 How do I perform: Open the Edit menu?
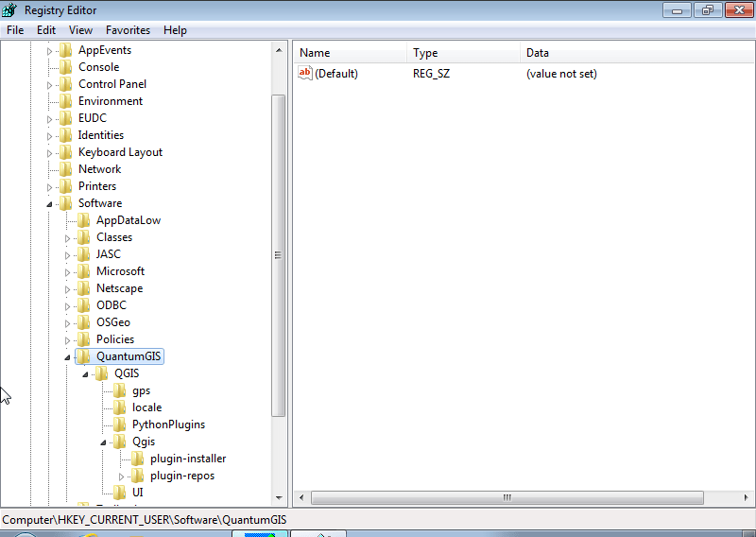45,30
